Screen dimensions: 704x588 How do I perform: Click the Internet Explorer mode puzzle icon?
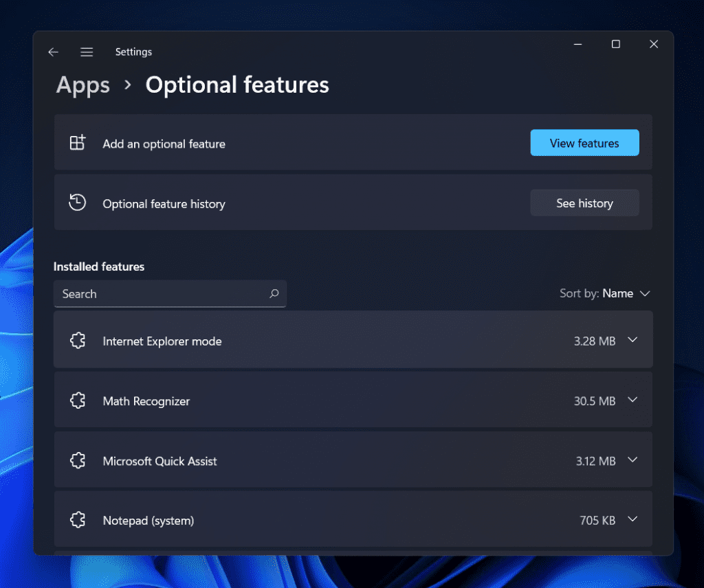click(78, 341)
